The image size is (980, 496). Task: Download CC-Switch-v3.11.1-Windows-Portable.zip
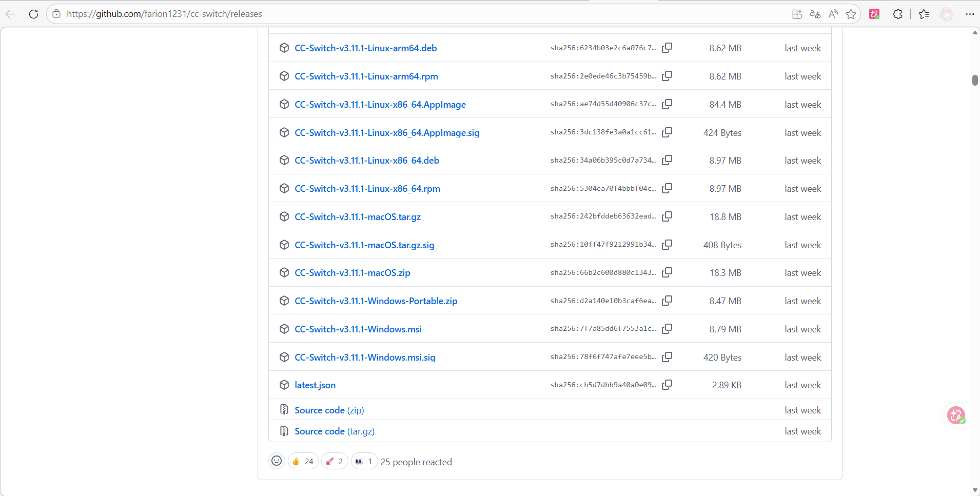click(x=376, y=301)
